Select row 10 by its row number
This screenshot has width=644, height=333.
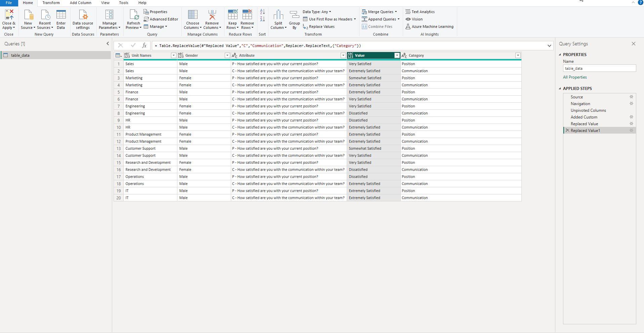click(x=119, y=127)
